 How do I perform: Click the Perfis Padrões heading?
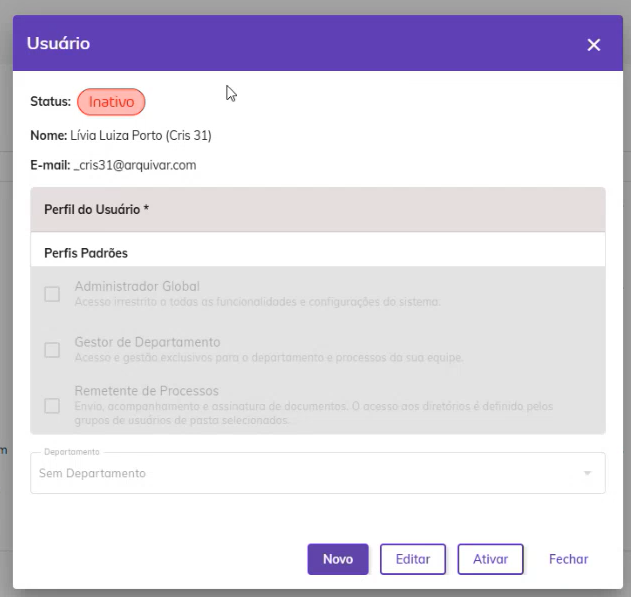pyautogui.click(x=86, y=253)
